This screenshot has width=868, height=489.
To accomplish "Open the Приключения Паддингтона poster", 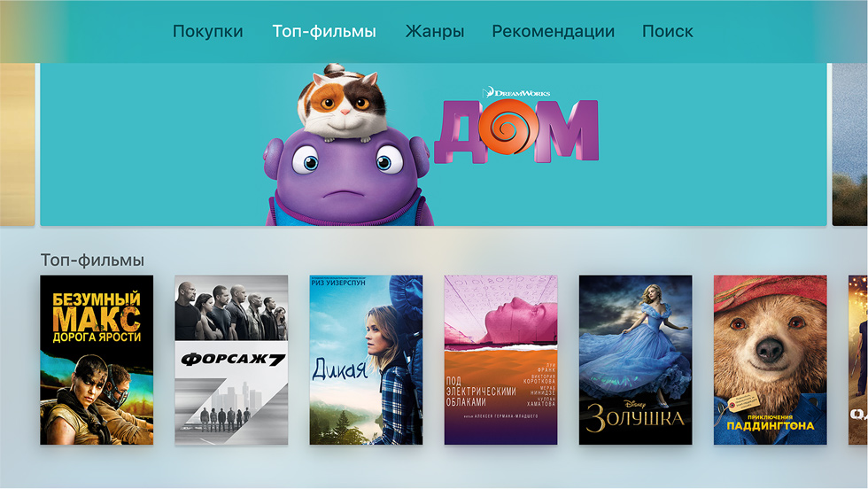I will coord(770,360).
